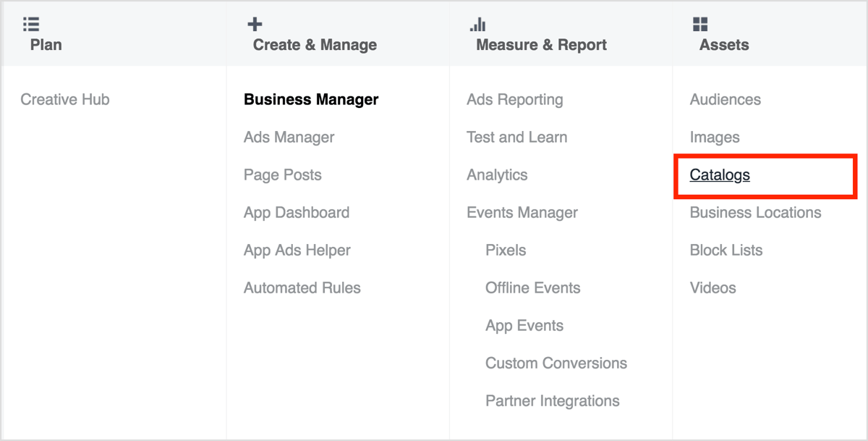Open Events Manager
Image resolution: width=868 pixels, height=441 pixels.
point(522,213)
